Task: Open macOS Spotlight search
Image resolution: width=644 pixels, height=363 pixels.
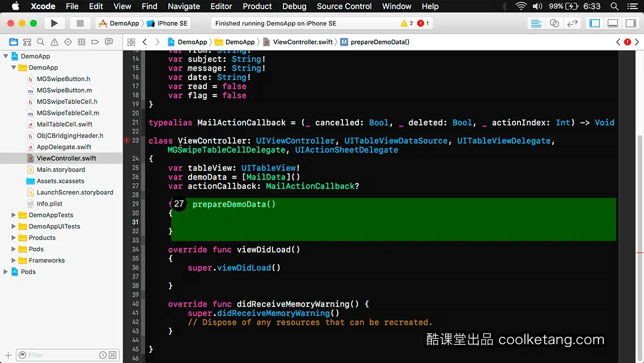Action: click(x=615, y=6)
